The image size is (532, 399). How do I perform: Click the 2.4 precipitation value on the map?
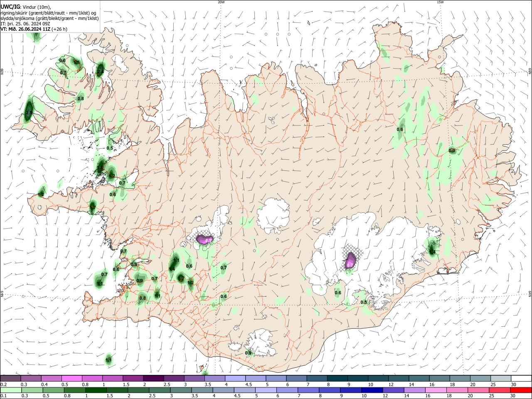100,72
